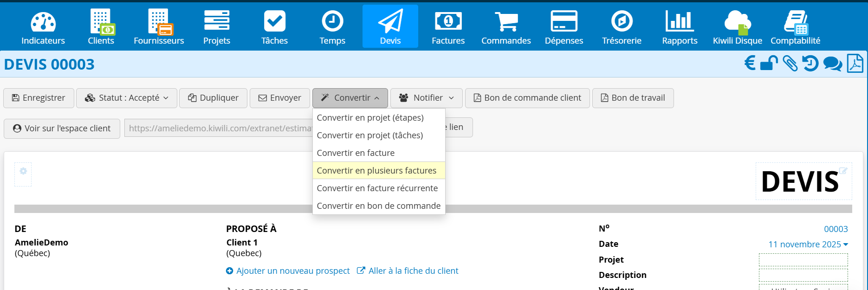The height and width of the screenshot is (290, 868).
Task: Open attachments with the paperclip icon
Action: (x=790, y=63)
